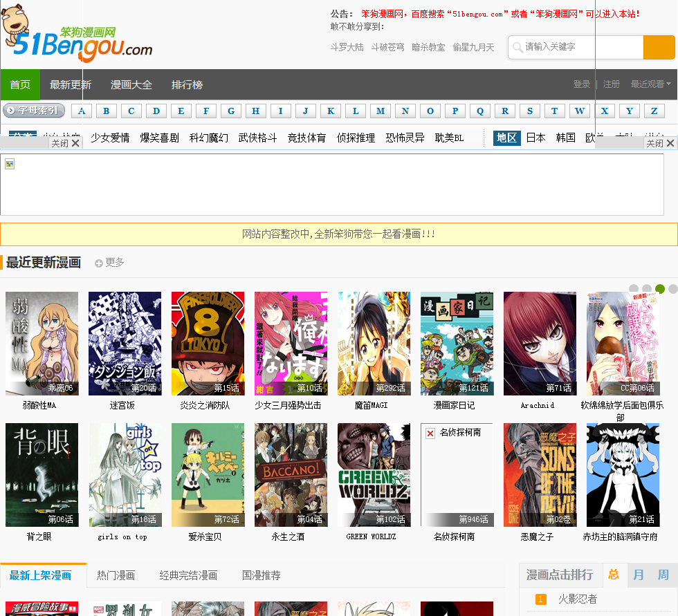Select letter M in index
The height and width of the screenshot is (616, 678).
381,111
